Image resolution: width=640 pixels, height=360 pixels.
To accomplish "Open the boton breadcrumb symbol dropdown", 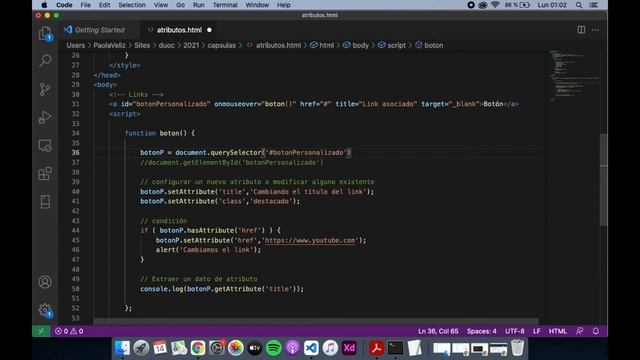I will tap(429, 45).
